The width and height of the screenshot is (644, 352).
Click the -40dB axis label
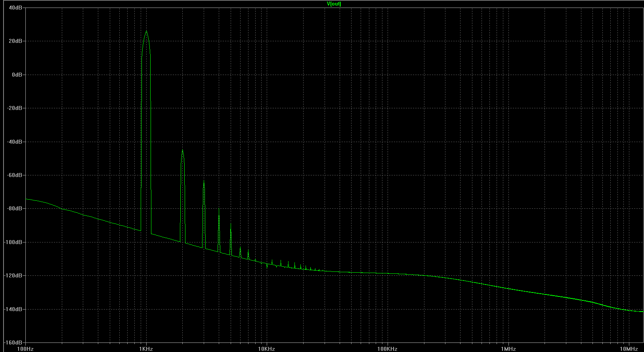tap(14, 142)
